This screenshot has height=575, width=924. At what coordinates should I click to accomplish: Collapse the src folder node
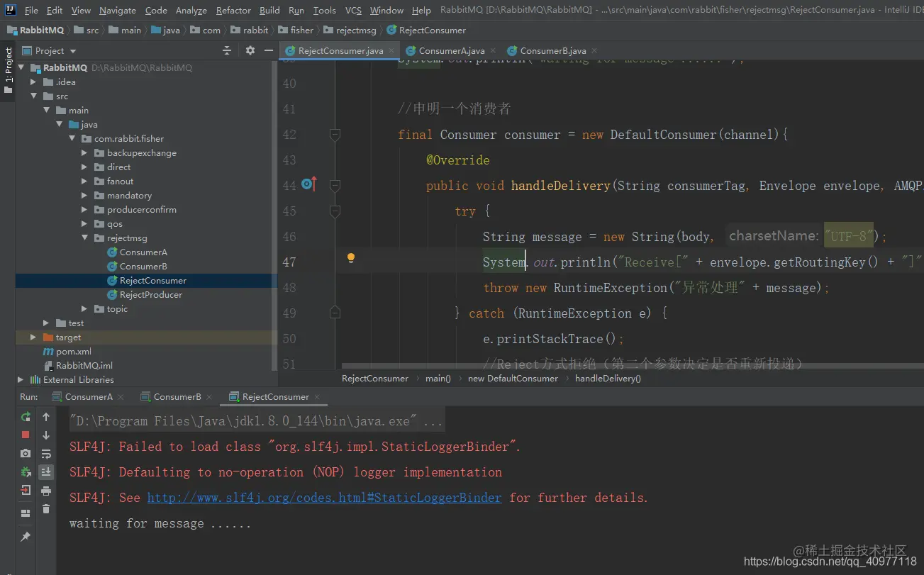[33, 96]
